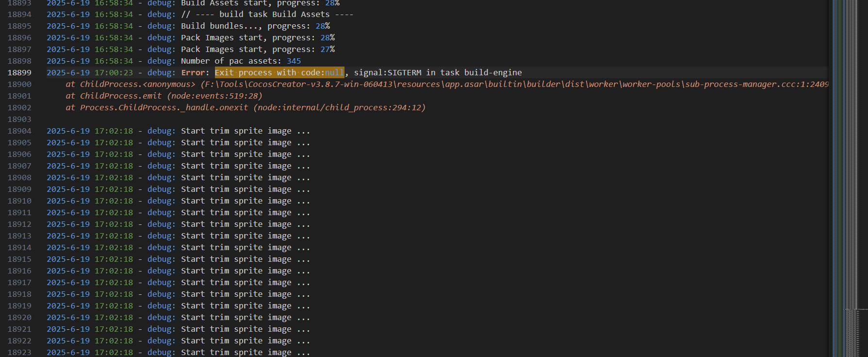Click the "Build bundles..." log message
Viewport: 868px width, 357px height.
point(221,26)
